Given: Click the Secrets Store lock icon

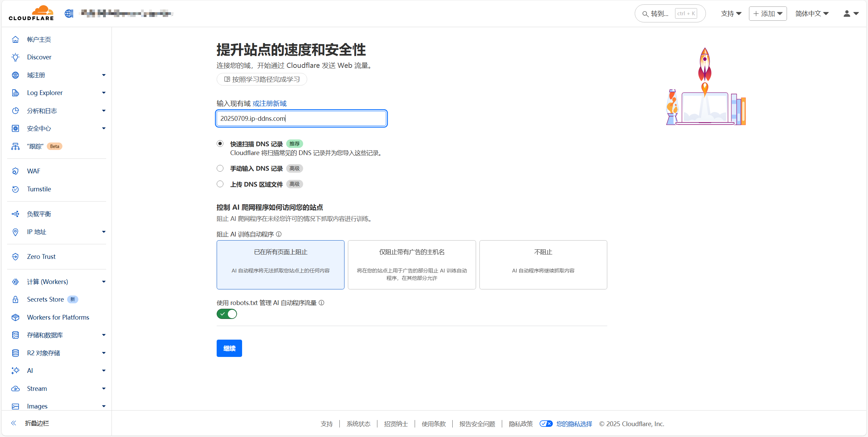Looking at the screenshot, I should click(15, 299).
